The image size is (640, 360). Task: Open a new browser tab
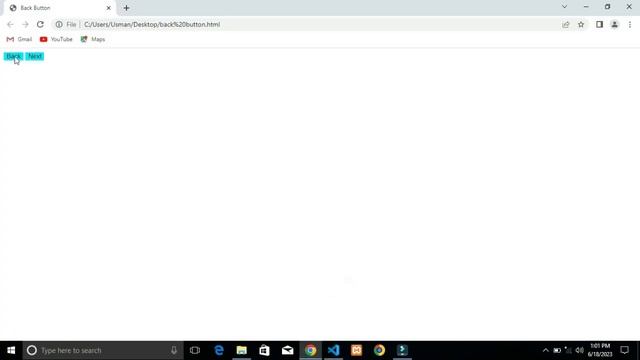(x=126, y=8)
